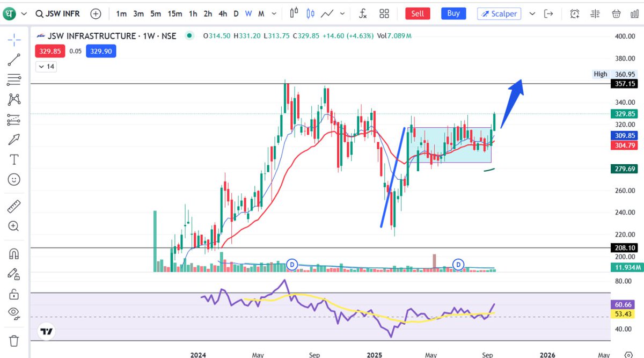
Task: Toggle lock all drawings
Action: coord(14,294)
